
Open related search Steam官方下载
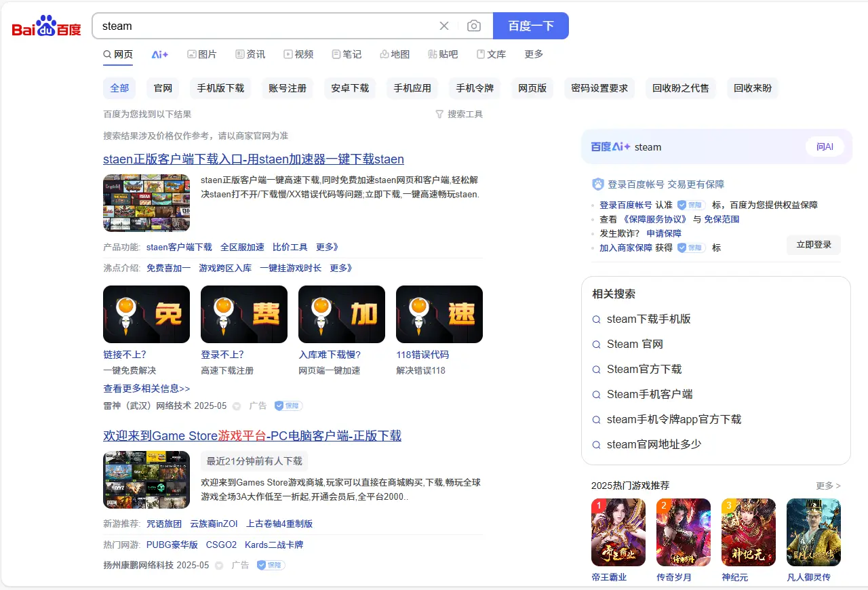(644, 370)
